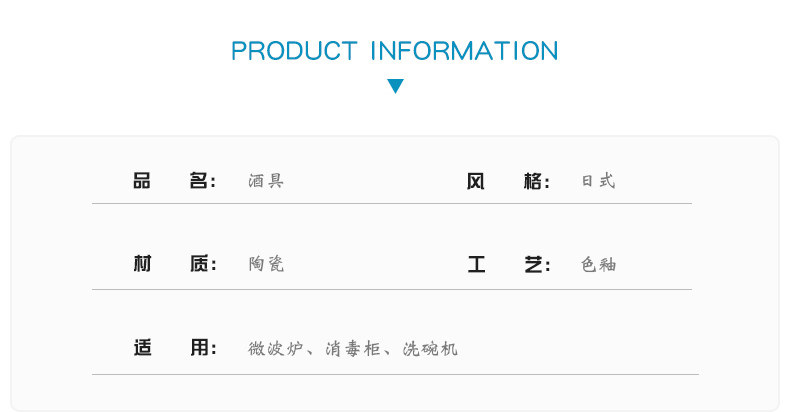Image resolution: width=790 pixels, height=412 pixels.
Task: Click the blue downward triangle arrow
Action: [x=395, y=86]
